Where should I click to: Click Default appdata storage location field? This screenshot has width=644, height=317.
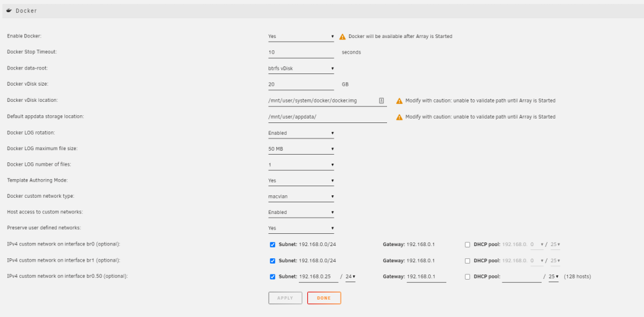click(327, 117)
